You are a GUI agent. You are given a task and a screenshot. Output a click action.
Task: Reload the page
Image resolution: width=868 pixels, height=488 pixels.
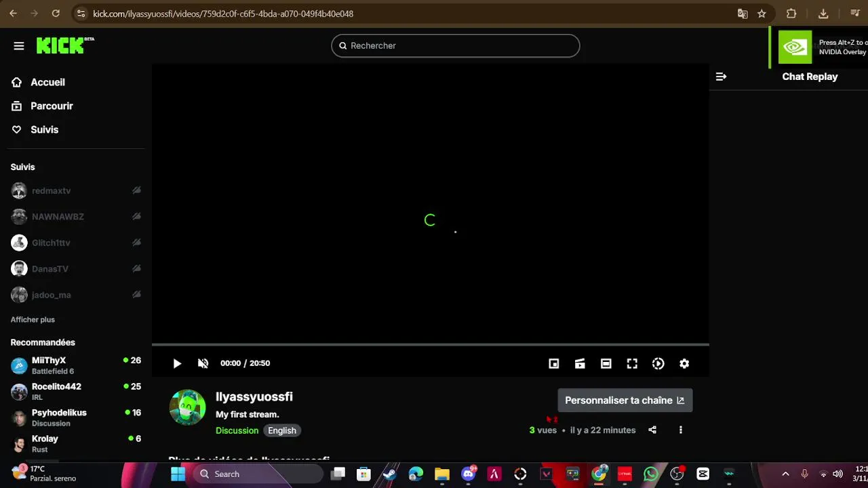56,14
